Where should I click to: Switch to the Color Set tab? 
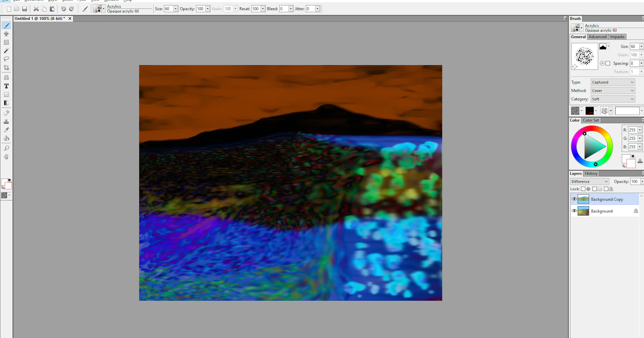[x=591, y=120]
